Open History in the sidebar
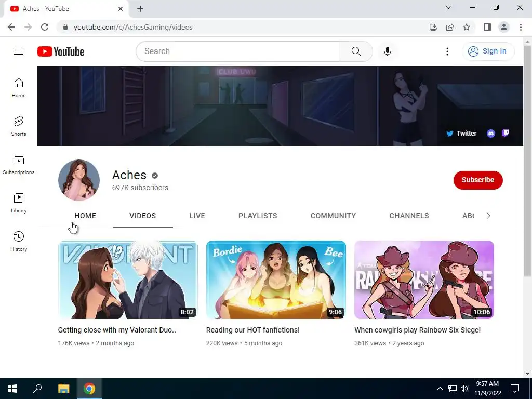 19,241
